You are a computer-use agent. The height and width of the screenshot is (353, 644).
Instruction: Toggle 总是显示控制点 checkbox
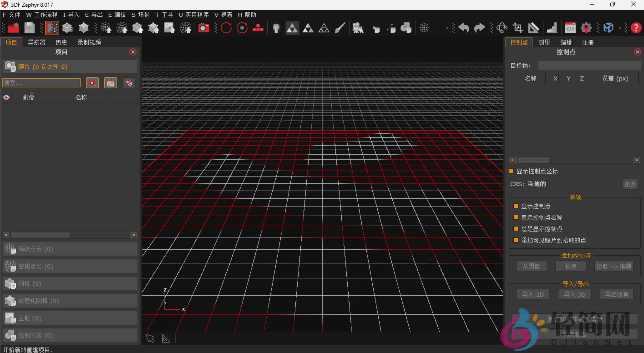516,229
